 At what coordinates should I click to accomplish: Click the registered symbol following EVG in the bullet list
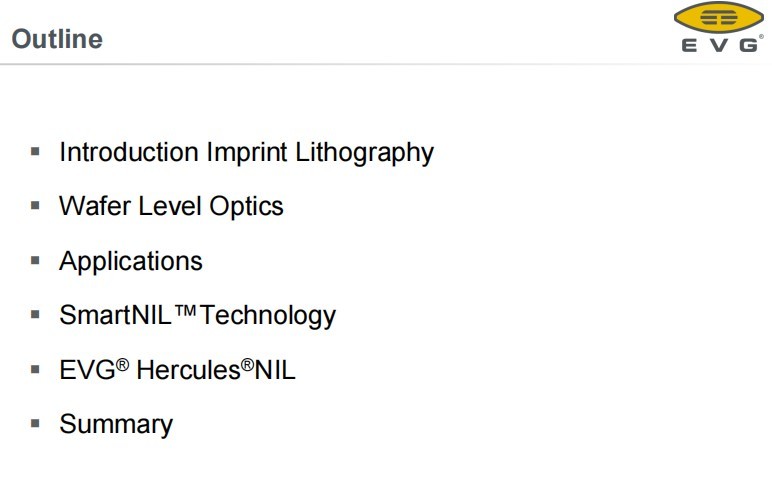(x=122, y=364)
